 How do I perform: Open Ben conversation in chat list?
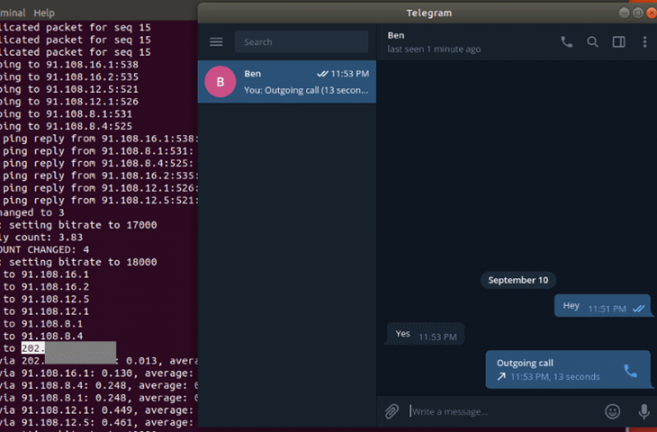coord(287,82)
